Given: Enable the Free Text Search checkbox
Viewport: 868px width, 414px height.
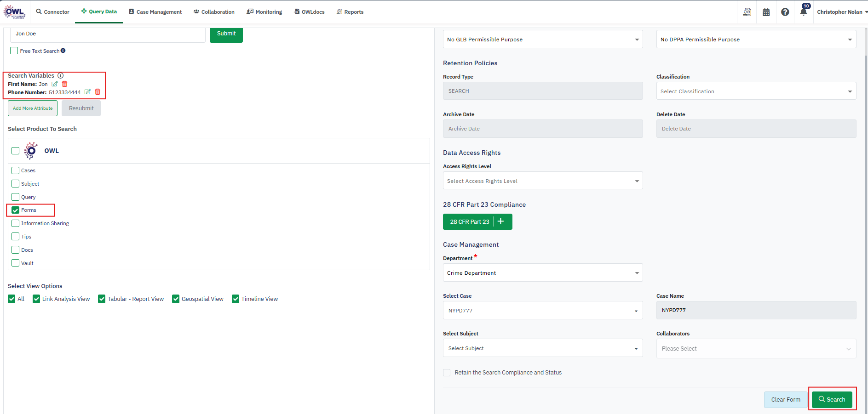Looking at the screenshot, I should point(14,51).
